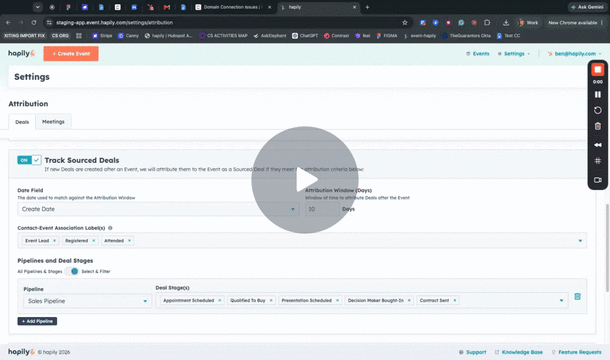
Task: Expand the Contact-Event Association Labels dropdown
Action: coord(580,241)
